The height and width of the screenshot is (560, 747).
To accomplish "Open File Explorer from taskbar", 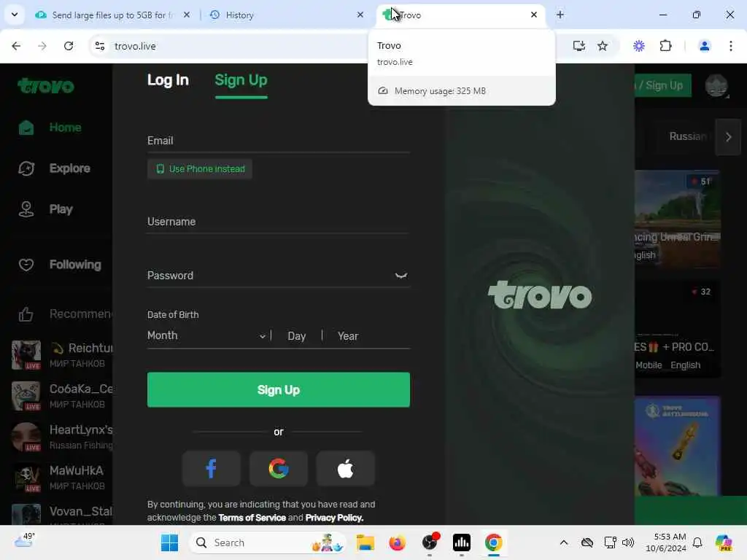I will coord(365,542).
